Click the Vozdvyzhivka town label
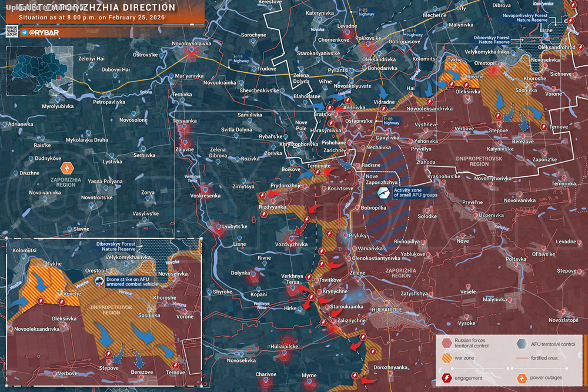The width and height of the screenshot is (588, 392). 292,244
